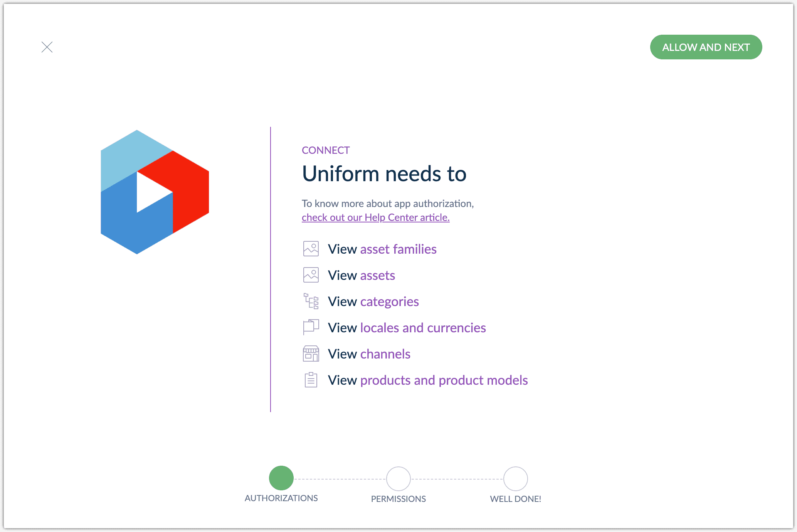Viewport: 797px width, 532px height.
Task: Click the purple CONNECT label
Action: 326,150
